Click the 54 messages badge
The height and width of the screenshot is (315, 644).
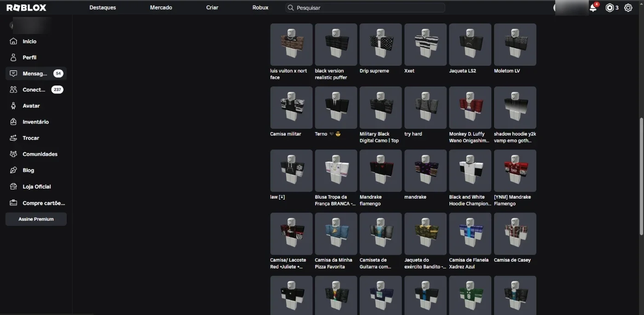click(x=58, y=74)
